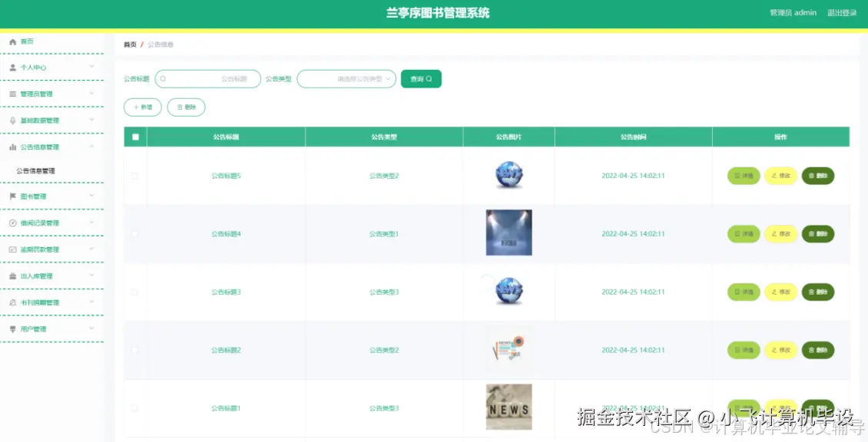The height and width of the screenshot is (442, 868).
Task: Click the 公告信息管理 chart icon
Action: pos(12,146)
